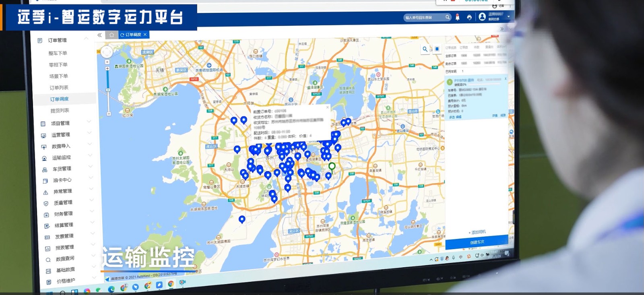This screenshot has height=295, width=644.
Task: Collapse the 订单管理 menu group
Action: [x=86, y=39]
